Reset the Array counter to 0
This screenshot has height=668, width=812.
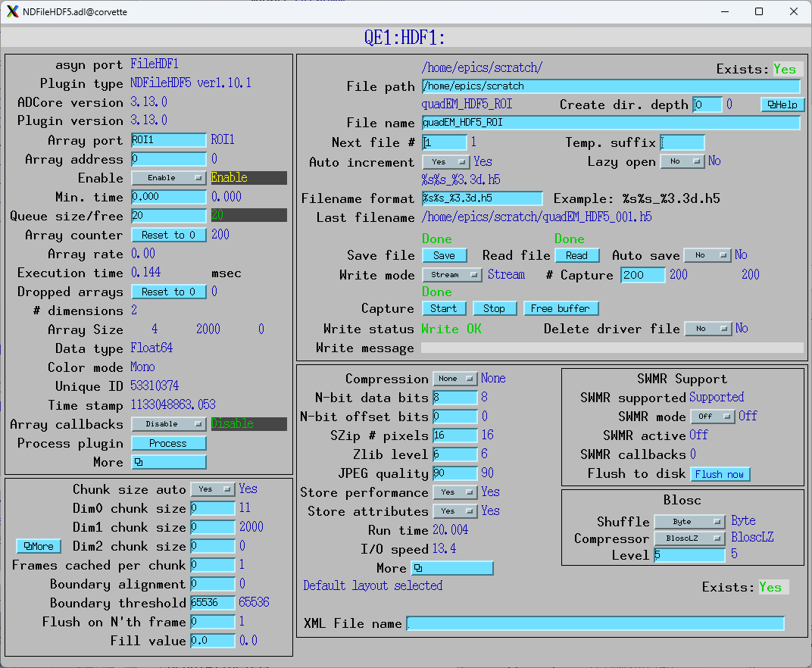coord(168,234)
